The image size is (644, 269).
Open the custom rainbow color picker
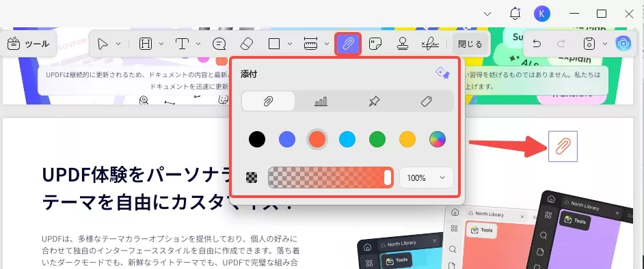click(x=438, y=139)
